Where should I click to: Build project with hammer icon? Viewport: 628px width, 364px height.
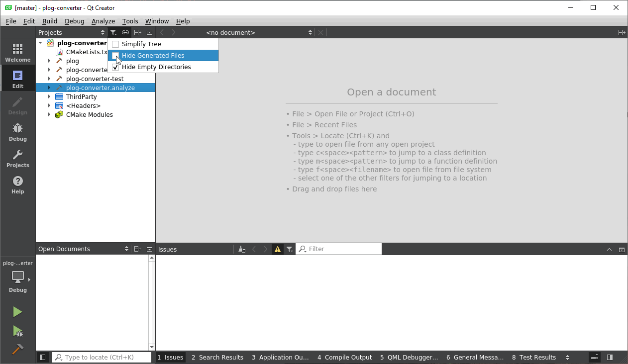(17, 350)
